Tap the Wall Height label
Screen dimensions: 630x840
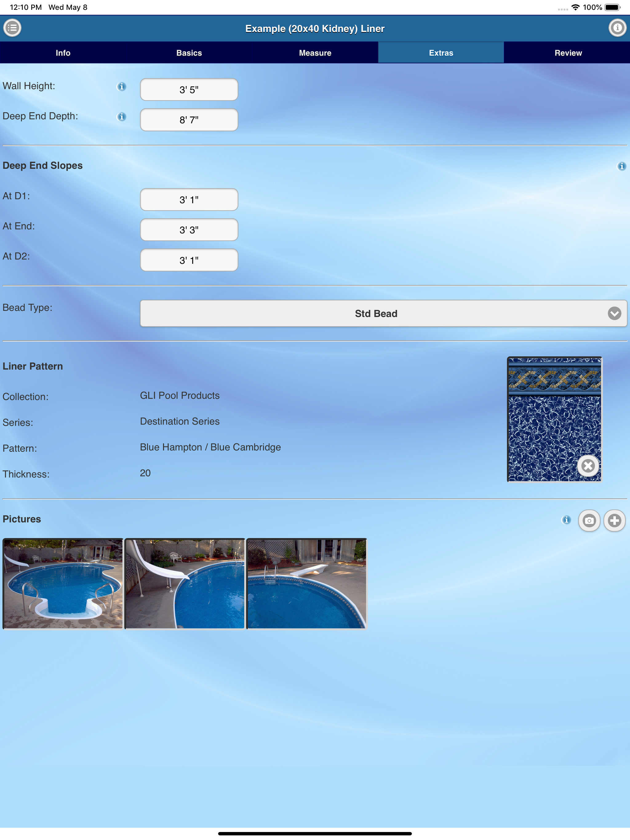[29, 86]
